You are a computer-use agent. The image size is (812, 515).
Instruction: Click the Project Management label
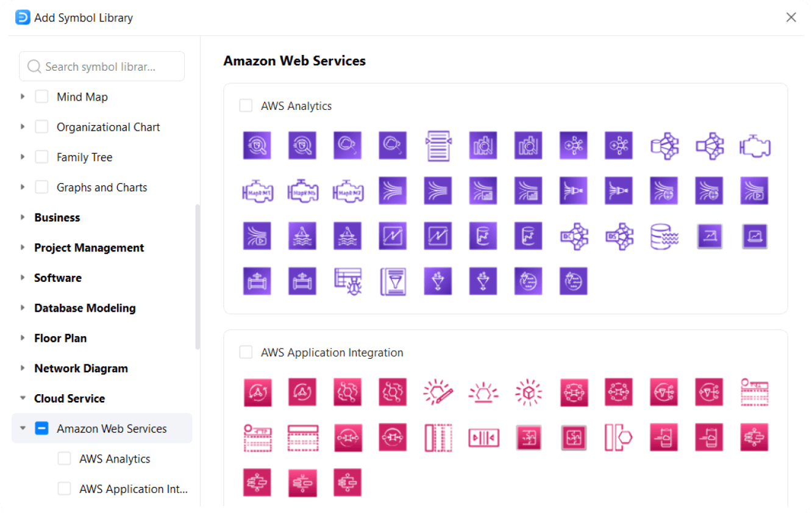[89, 248]
